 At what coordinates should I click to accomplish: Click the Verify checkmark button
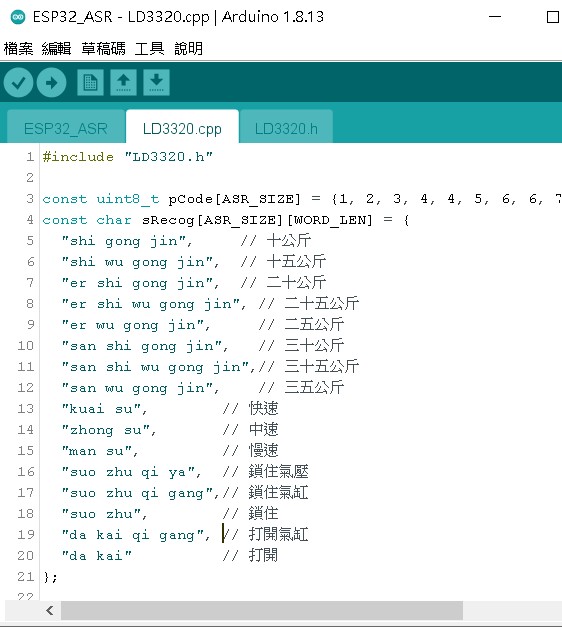click(x=18, y=82)
